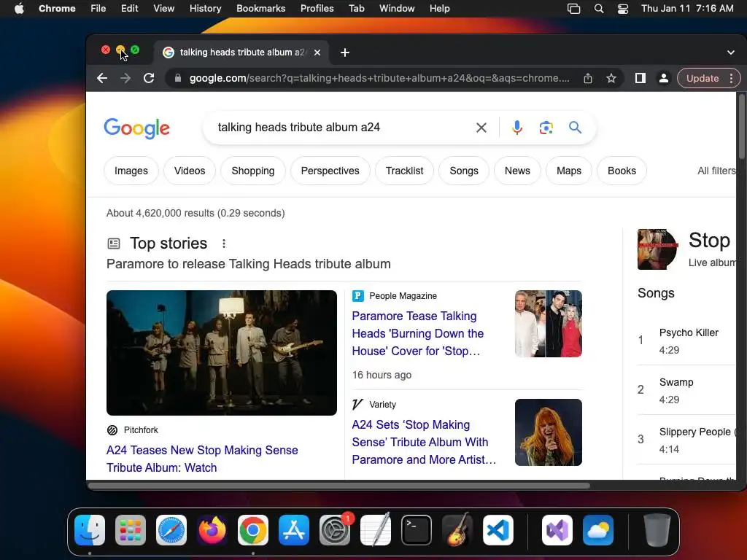Click the vertical scrollbar of the page

pyautogui.click(x=741, y=126)
